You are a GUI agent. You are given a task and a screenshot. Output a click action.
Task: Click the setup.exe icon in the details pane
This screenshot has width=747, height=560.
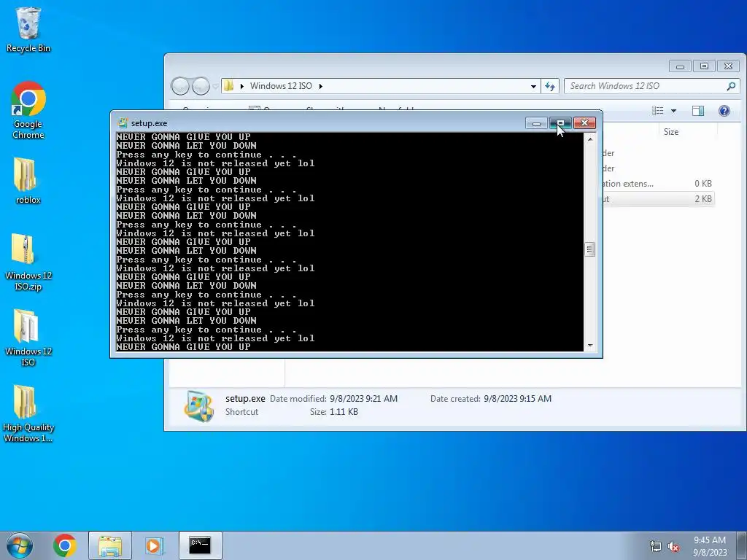198,405
